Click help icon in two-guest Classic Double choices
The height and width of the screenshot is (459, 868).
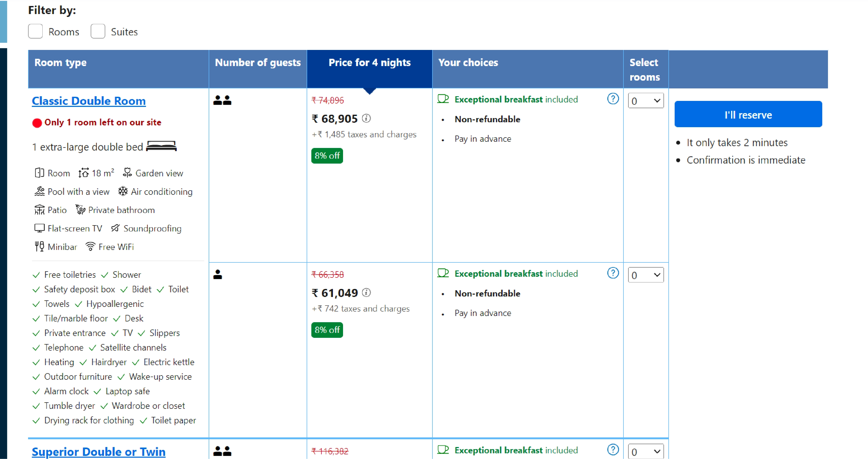tap(613, 99)
